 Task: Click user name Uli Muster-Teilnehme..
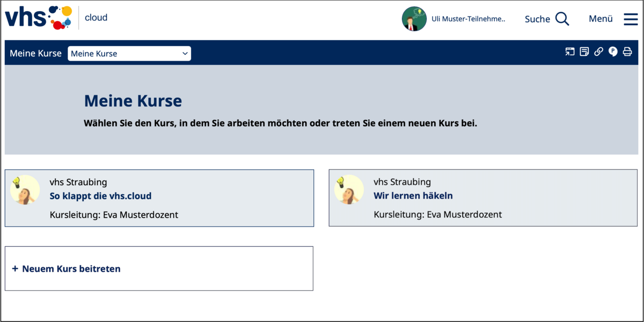click(x=469, y=19)
